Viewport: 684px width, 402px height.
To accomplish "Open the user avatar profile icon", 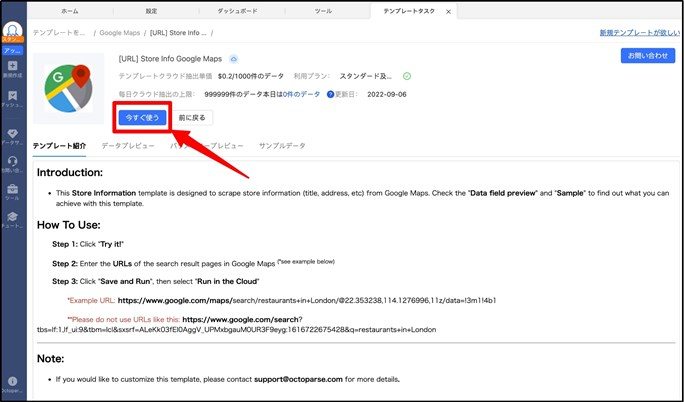I will click(13, 30).
